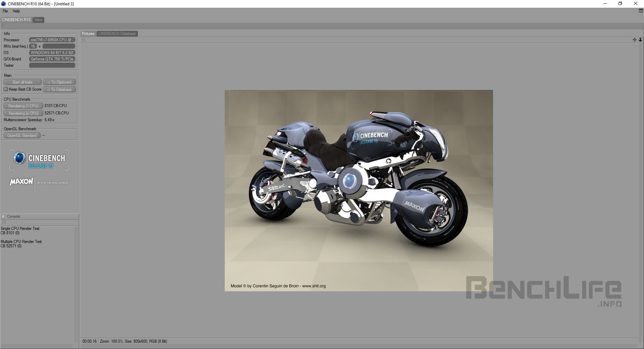Image resolution: width=644 pixels, height=349 pixels.
Task: Start the OpenGL Standard benchmark
Action: [22, 136]
